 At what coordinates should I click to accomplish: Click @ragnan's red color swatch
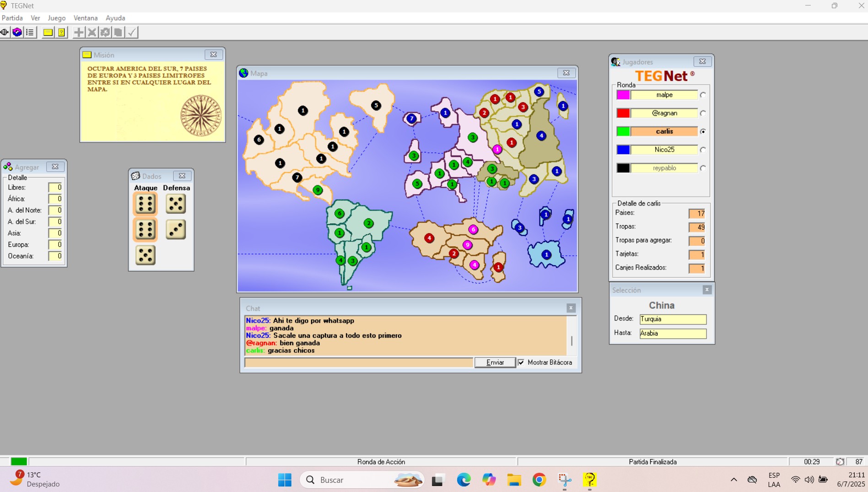pos(623,113)
